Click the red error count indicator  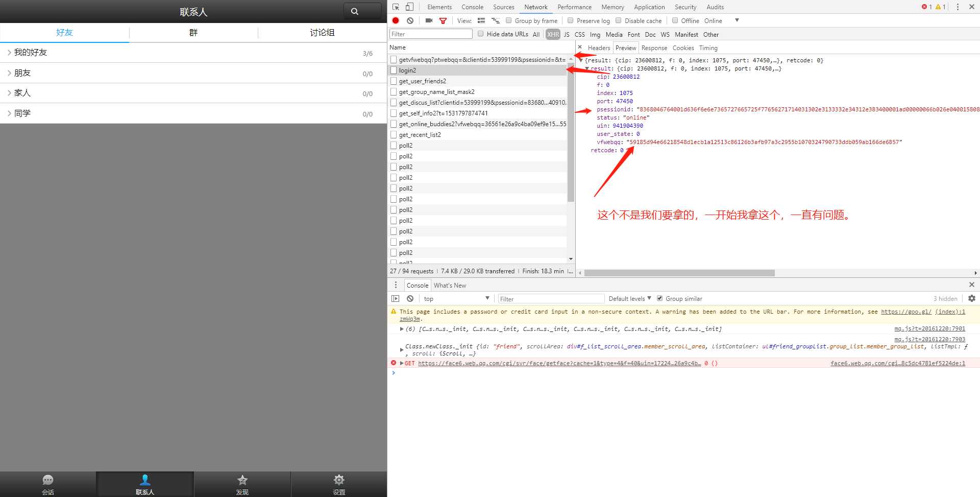926,7
